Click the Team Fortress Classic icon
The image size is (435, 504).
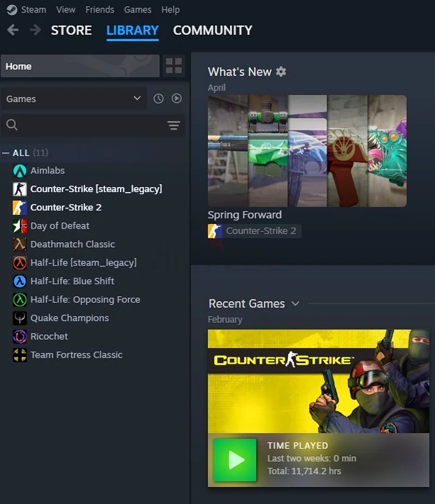pos(20,355)
